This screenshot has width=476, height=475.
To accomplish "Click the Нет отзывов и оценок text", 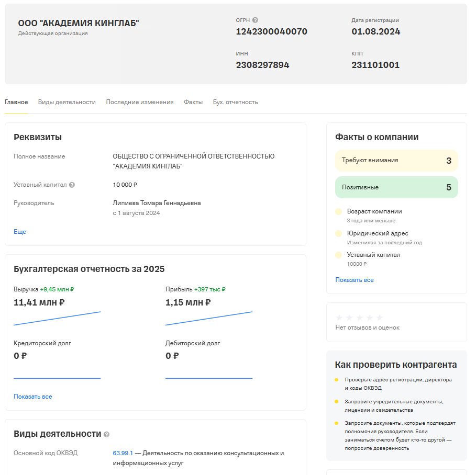I will pyautogui.click(x=367, y=327).
